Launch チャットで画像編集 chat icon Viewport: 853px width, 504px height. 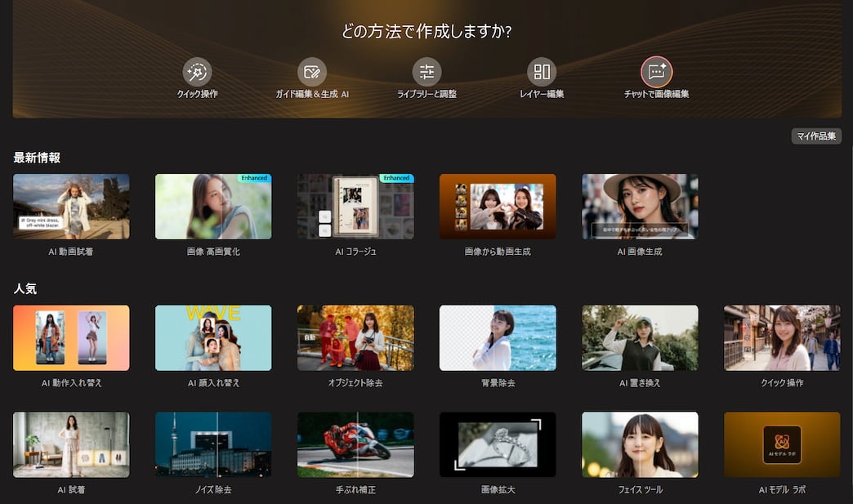[x=657, y=72]
